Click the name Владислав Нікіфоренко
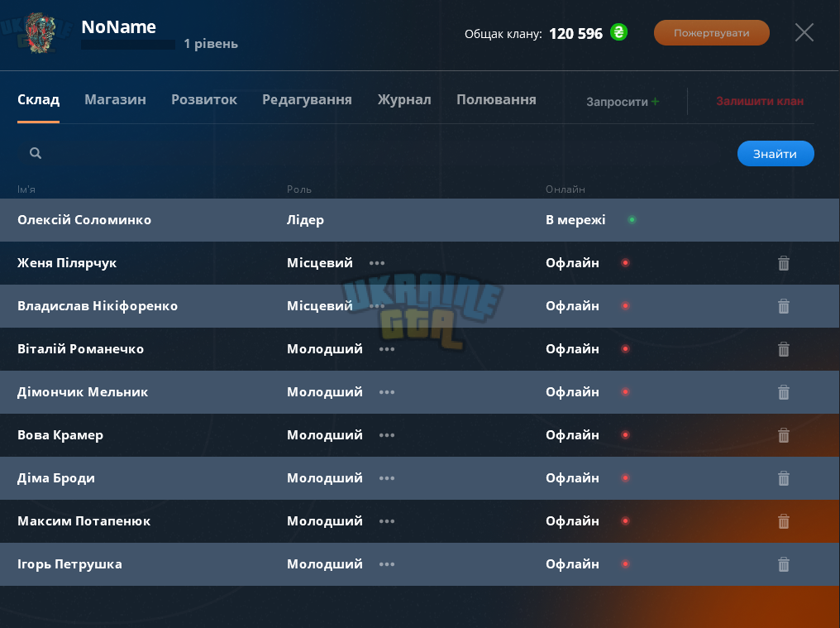 tap(98, 305)
